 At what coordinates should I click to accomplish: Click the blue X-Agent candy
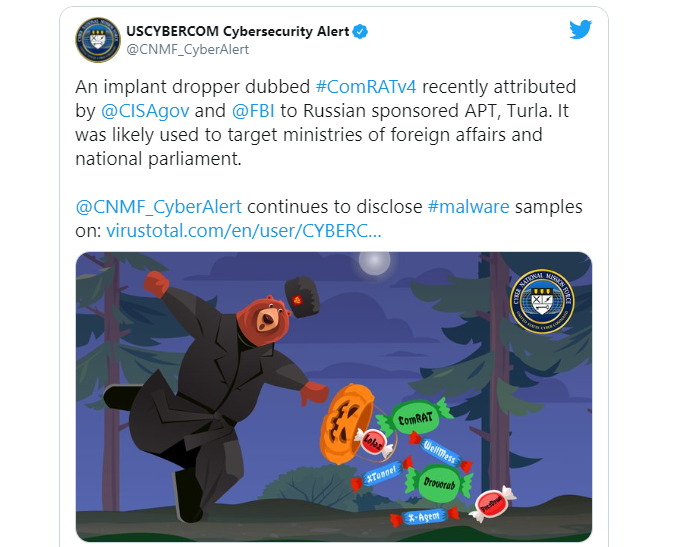coord(423,517)
